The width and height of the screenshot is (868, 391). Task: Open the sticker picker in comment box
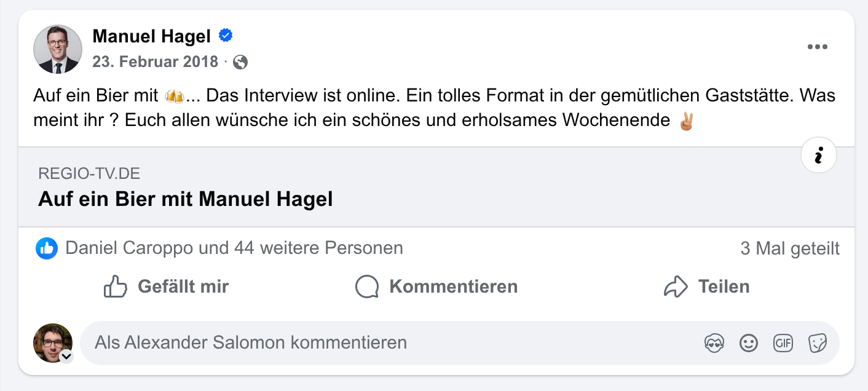818,343
